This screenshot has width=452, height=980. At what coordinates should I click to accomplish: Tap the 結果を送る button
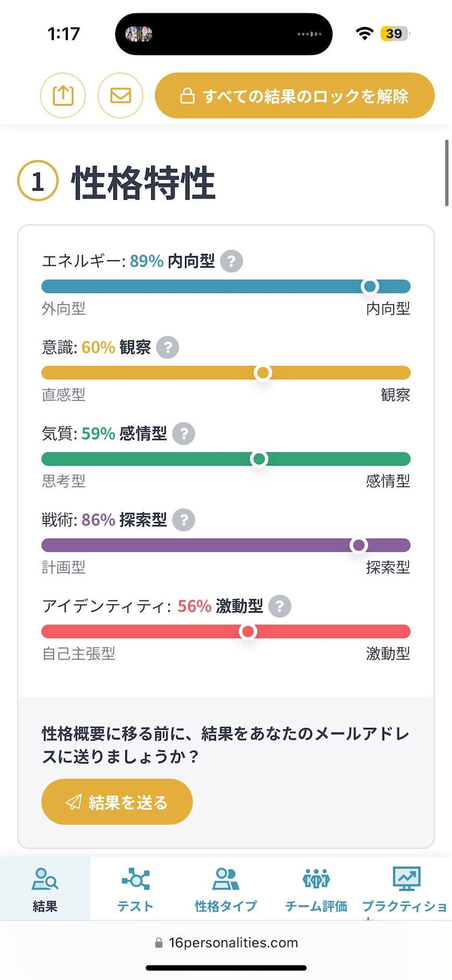(x=117, y=802)
